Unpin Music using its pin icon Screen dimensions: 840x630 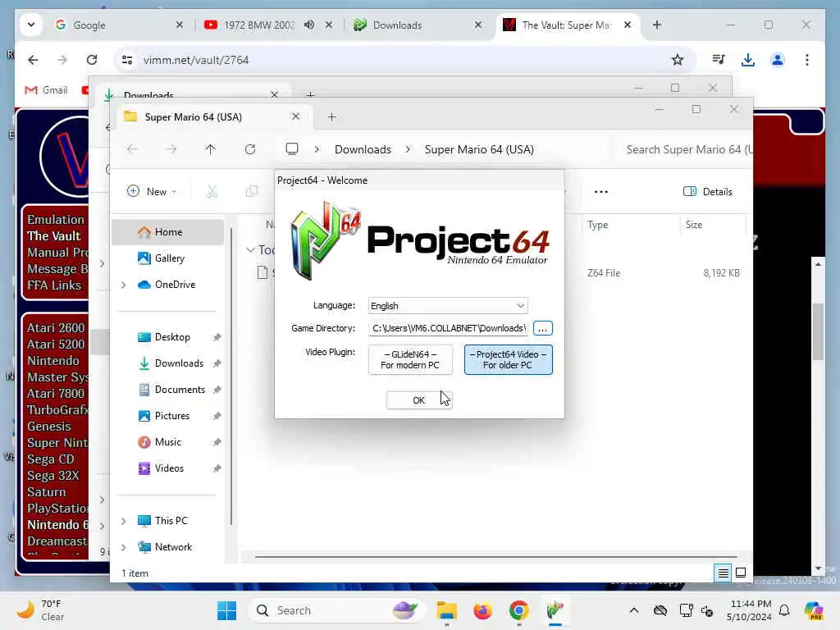click(x=217, y=442)
